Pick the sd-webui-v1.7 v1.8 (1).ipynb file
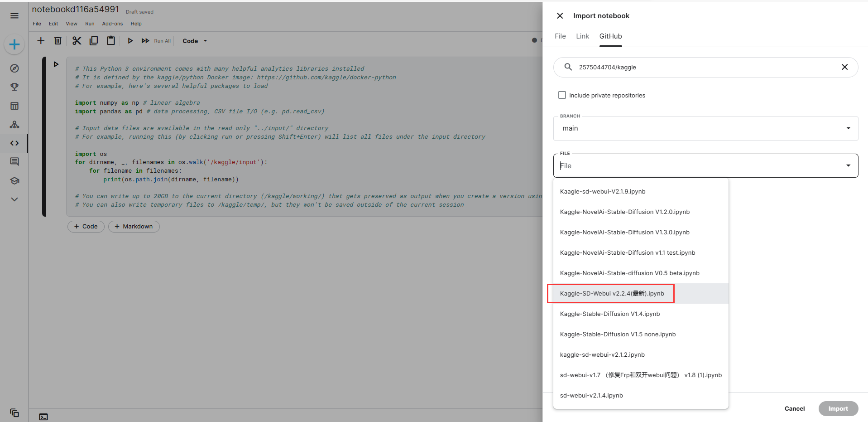This screenshot has height=422, width=868. pos(641,375)
